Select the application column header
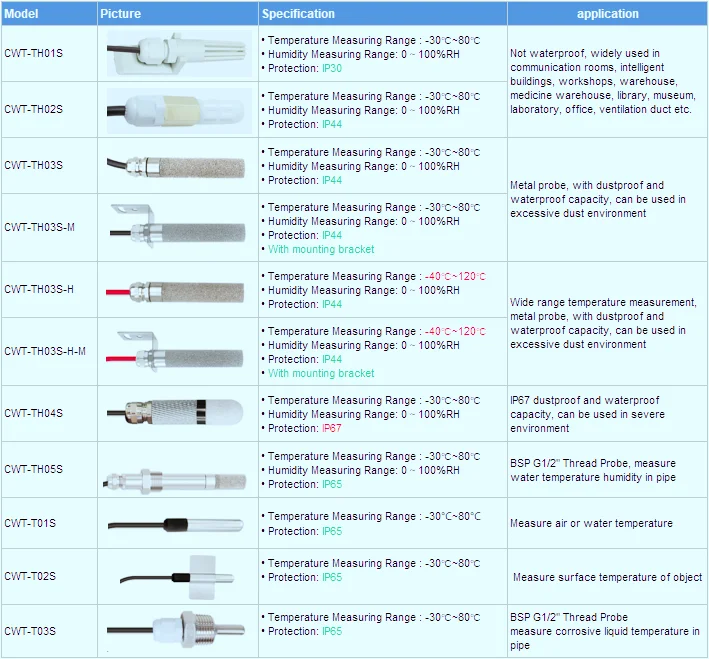Image resolution: width=709 pixels, height=659 pixels. 608,14
